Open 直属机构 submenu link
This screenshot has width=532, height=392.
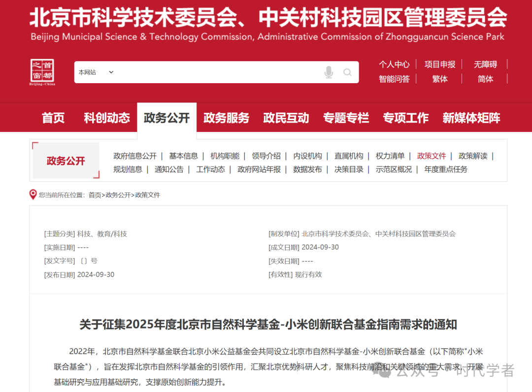(349, 156)
